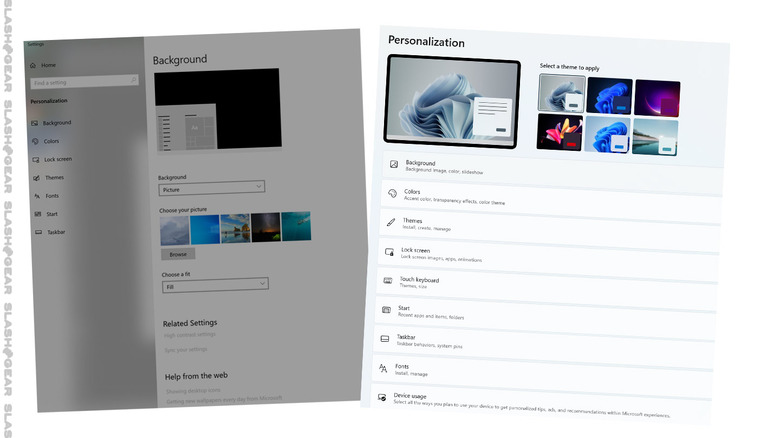Click the Windows 11 desktop preview image
780x438 pixels.
coord(452,102)
